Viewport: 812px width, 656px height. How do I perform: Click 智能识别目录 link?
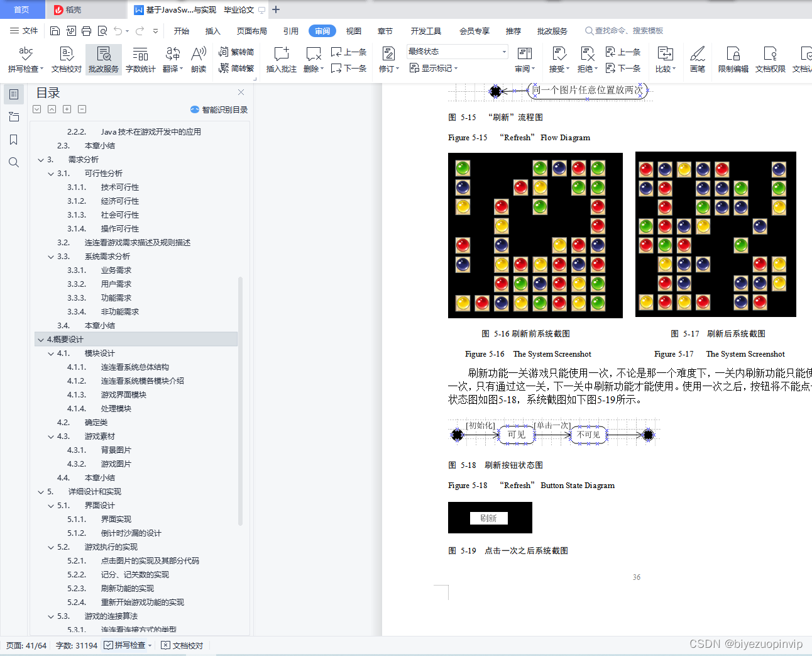click(219, 109)
